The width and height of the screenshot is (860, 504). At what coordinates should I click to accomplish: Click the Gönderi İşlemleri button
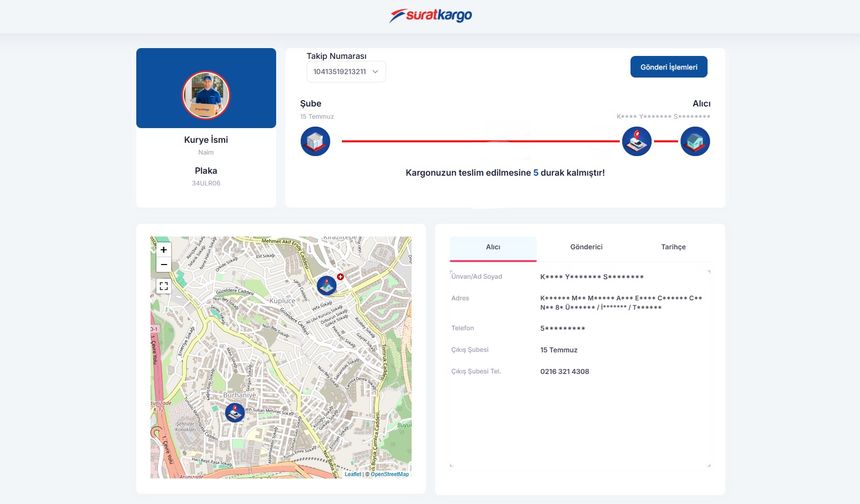tap(669, 67)
